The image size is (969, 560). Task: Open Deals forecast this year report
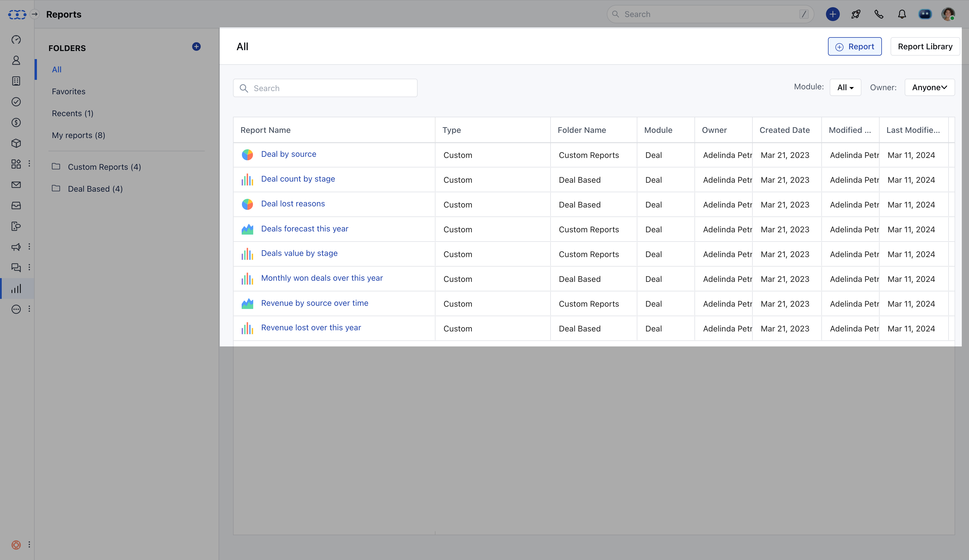point(305,229)
